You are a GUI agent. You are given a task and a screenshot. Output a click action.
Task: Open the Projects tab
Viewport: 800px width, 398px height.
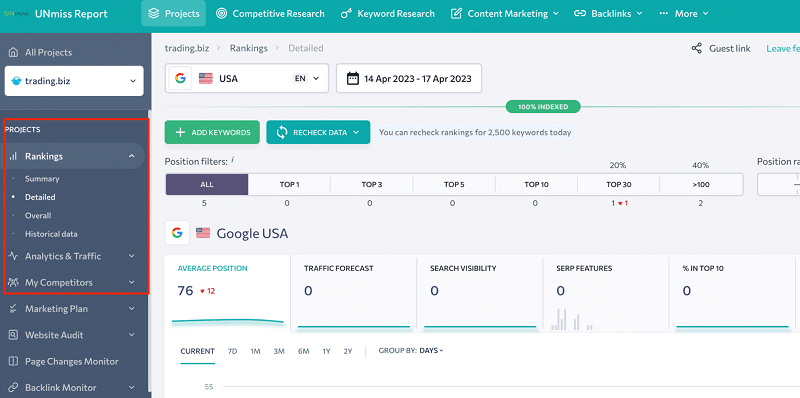(173, 13)
